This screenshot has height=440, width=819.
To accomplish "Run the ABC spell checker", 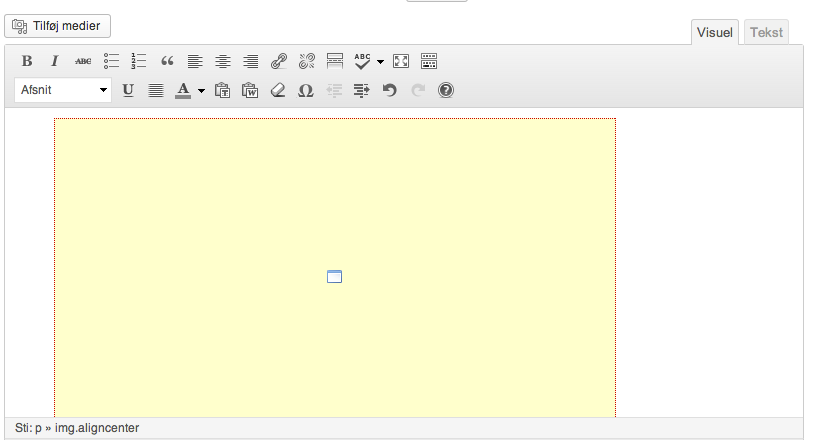I will pos(362,61).
